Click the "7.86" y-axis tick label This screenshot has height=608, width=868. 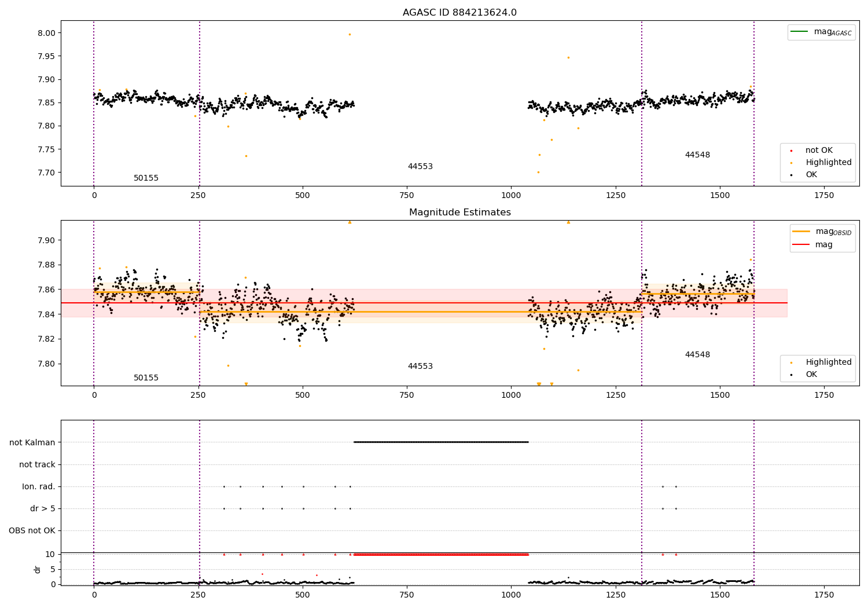tap(46, 290)
